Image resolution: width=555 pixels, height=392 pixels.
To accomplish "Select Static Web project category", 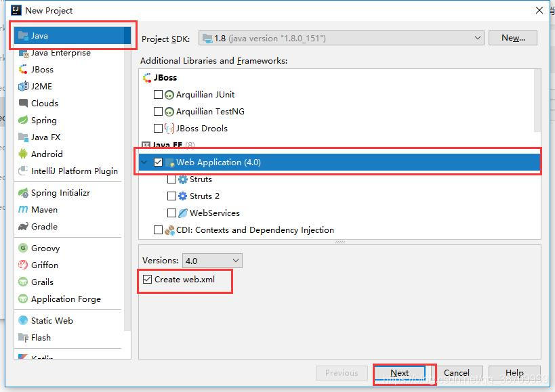I will click(52, 321).
